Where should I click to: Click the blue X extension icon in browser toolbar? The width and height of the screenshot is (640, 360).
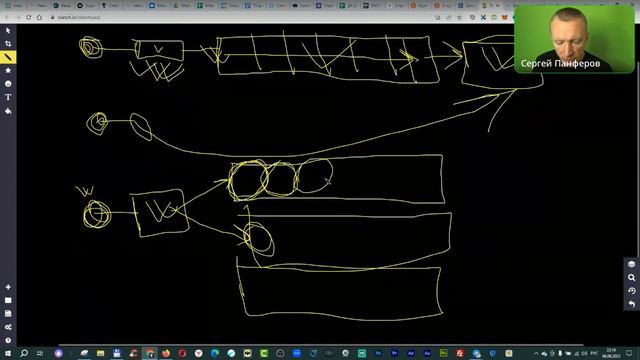click(x=483, y=18)
